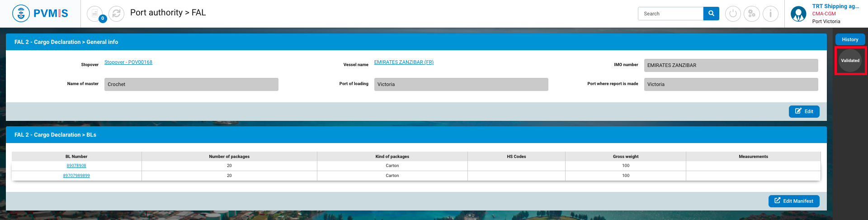Click the Name of master field
The height and width of the screenshot is (220, 868).
191,84
